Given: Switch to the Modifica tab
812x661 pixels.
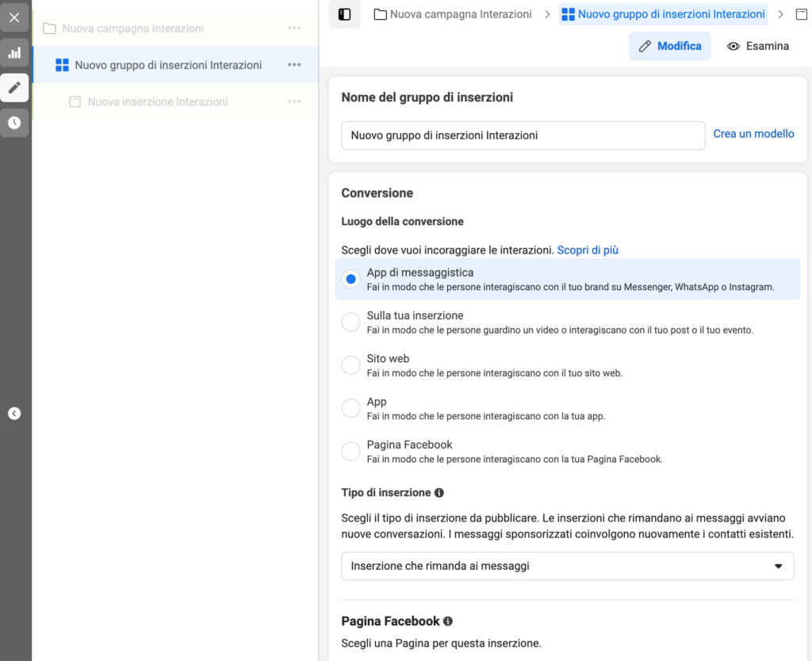Looking at the screenshot, I should (670, 46).
